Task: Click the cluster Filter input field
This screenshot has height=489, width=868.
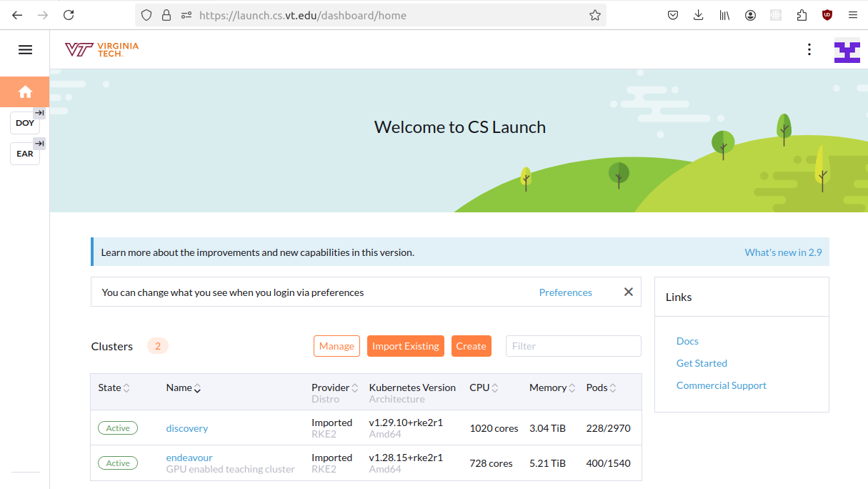Action: [573, 346]
